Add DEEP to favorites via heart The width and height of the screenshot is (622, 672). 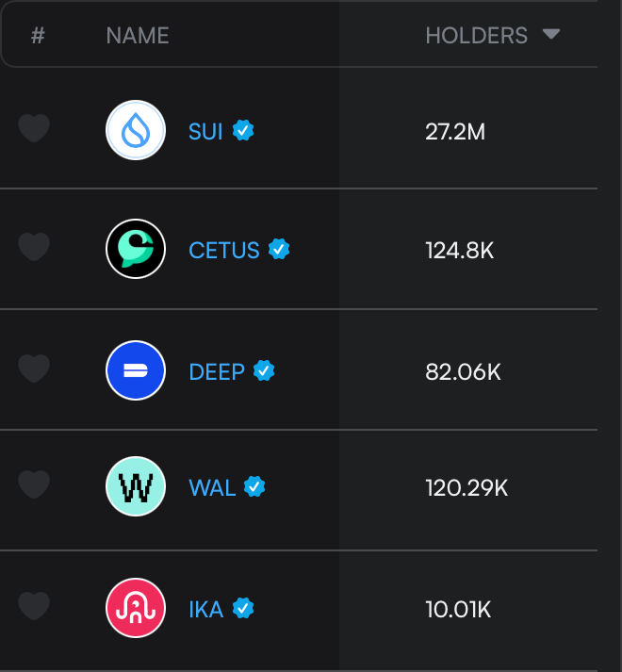pos(34,368)
